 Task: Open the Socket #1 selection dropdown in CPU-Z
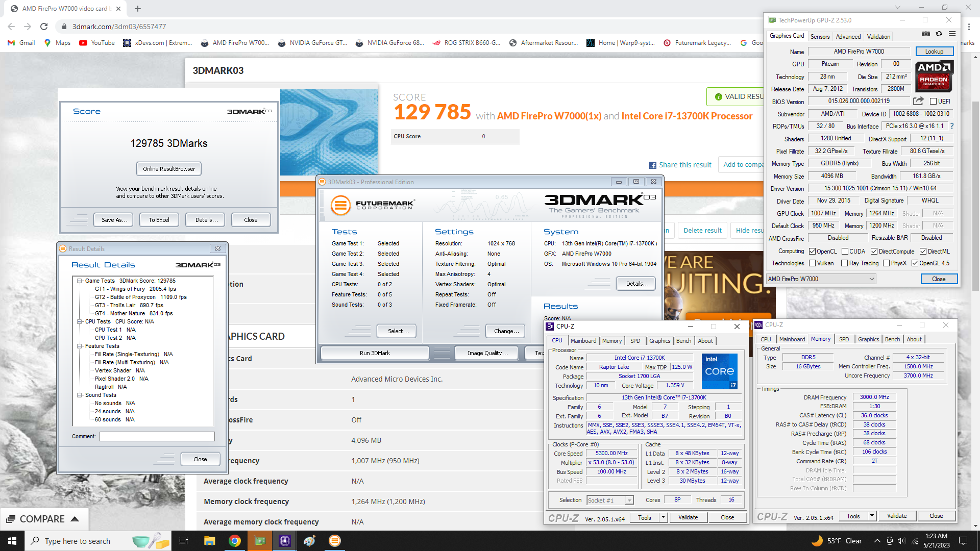610,500
